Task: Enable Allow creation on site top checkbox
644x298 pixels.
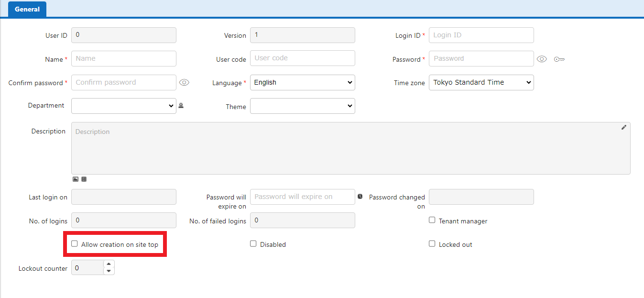Action: [75, 243]
